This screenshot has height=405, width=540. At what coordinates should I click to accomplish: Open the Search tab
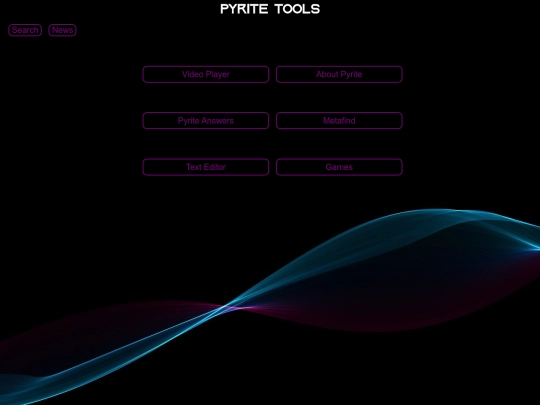coord(25,30)
